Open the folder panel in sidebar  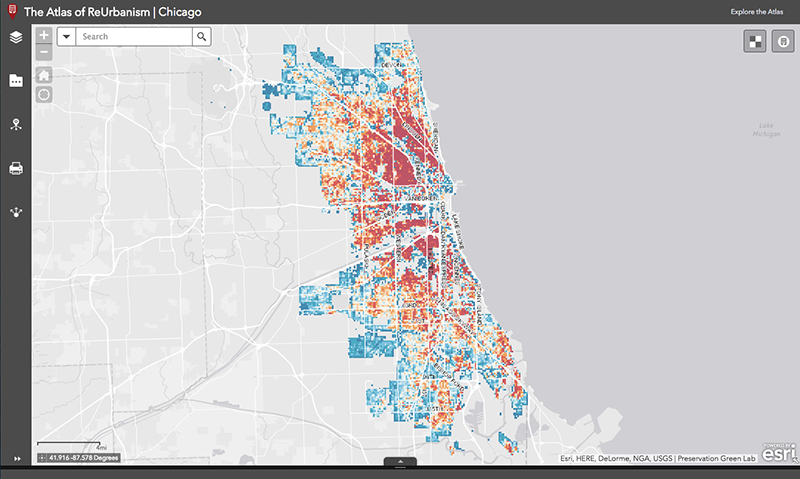(x=16, y=81)
